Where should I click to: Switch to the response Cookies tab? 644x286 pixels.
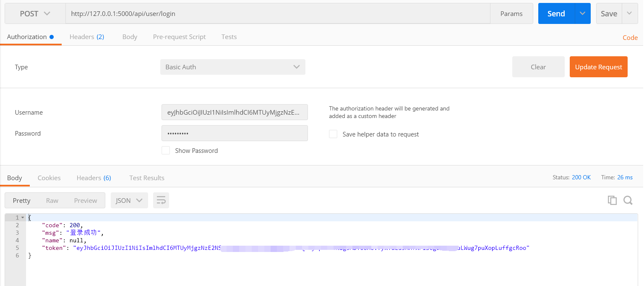click(x=49, y=178)
